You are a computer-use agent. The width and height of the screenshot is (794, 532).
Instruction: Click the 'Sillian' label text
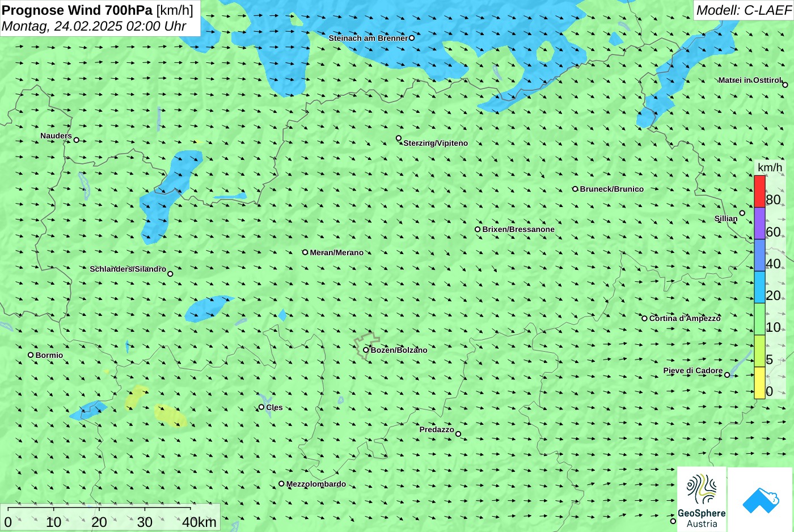726,218
